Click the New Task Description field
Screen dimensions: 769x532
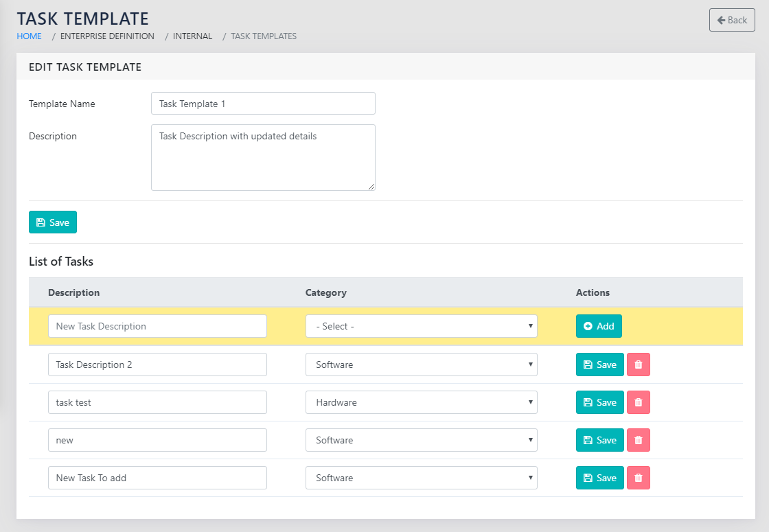point(157,326)
